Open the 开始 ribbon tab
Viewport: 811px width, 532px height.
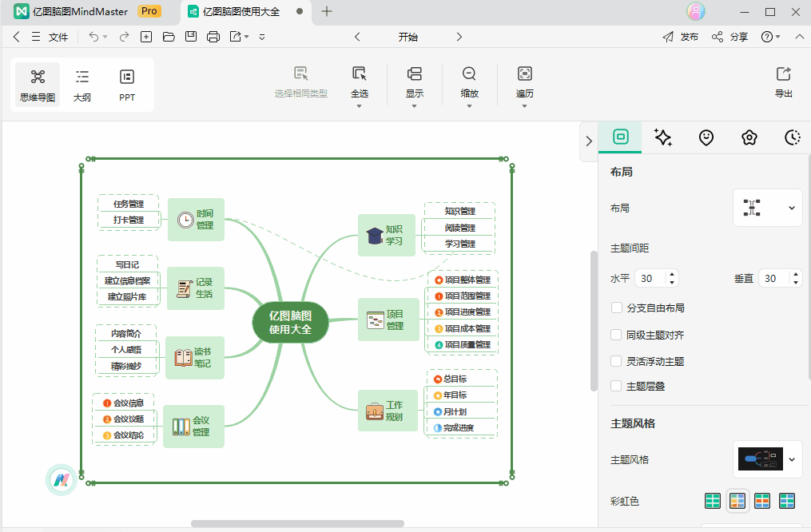[407, 38]
